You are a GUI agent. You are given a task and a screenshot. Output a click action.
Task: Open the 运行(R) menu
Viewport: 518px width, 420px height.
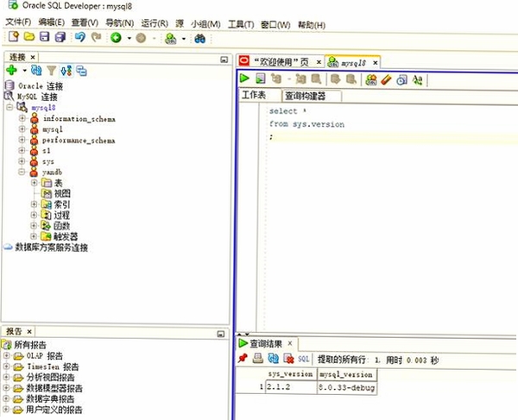(x=155, y=23)
